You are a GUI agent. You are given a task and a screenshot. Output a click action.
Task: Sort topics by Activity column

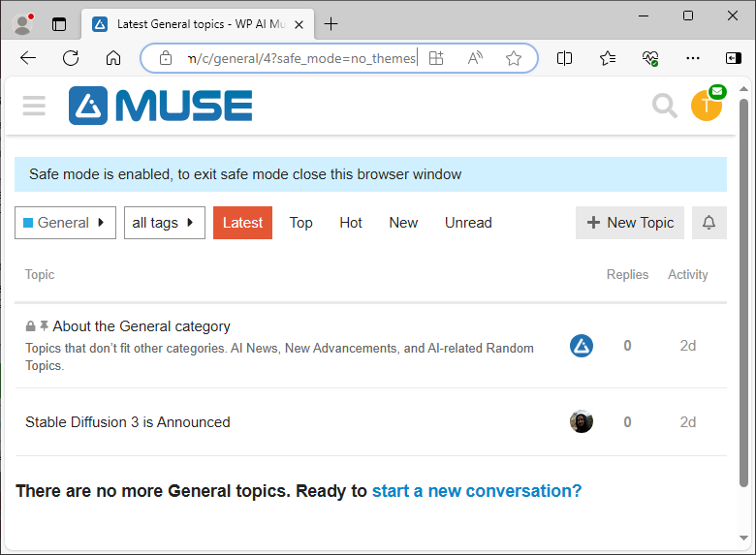(x=687, y=275)
